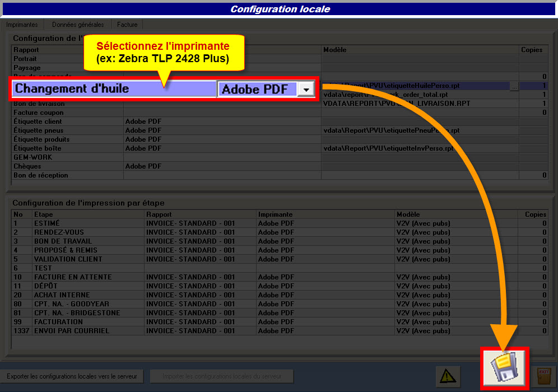Click the floppy disk save icon
Viewport: 558px width, 392px height.
504,370
